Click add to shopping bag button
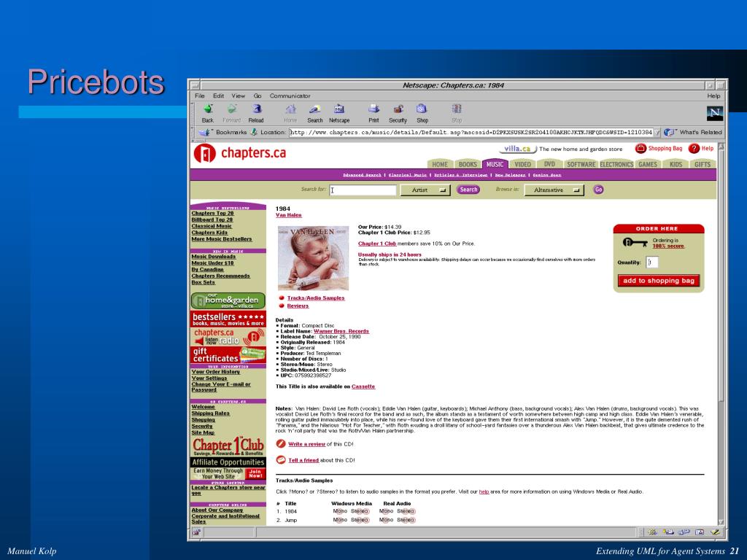Image resolution: width=747 pixels, height=560 pixels. tap(659, 281)
